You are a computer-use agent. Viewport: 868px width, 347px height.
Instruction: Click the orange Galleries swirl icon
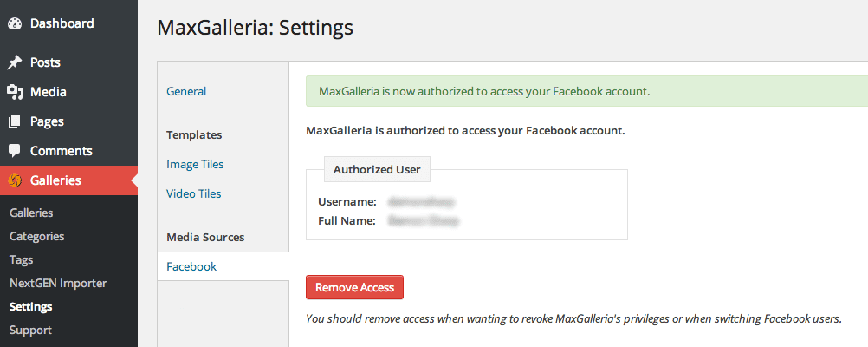pos(15,180)
